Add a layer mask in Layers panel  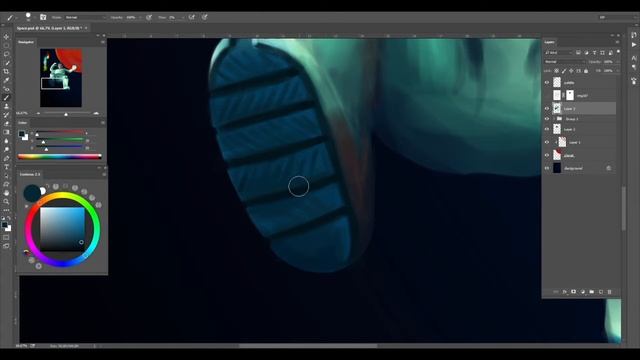[573, 292]
